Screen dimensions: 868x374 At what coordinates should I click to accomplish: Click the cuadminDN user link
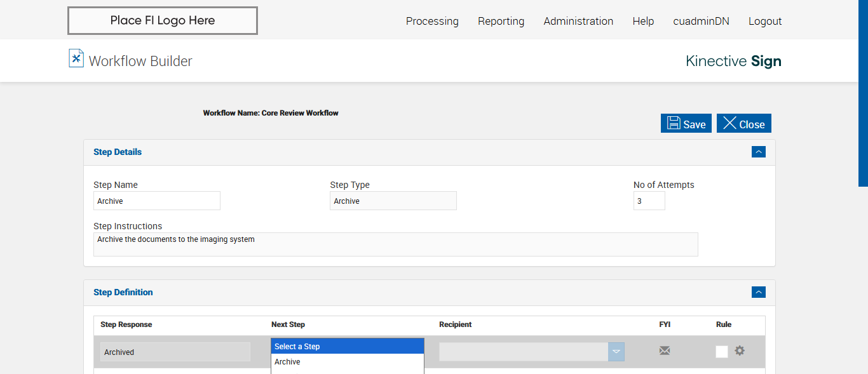tap(702, 21)
